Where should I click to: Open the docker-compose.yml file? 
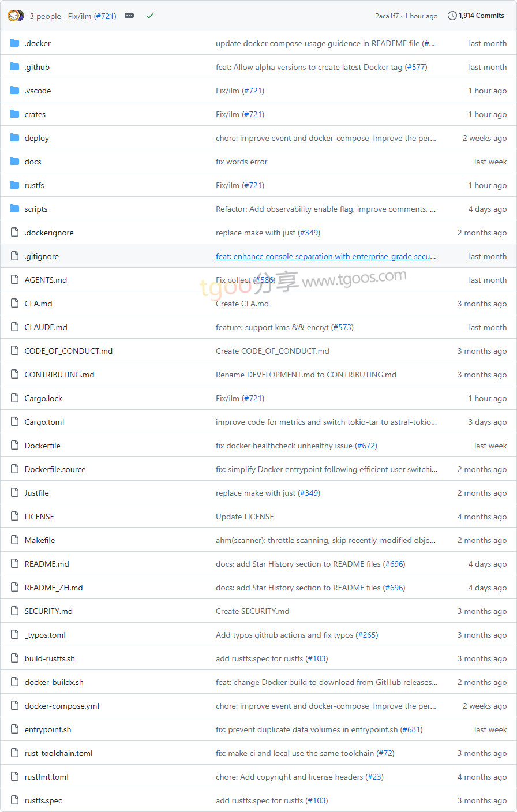[62, 706]
